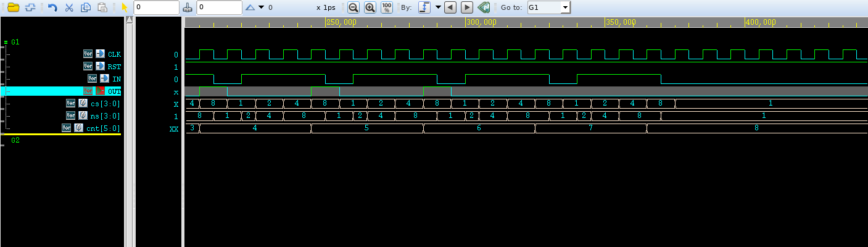868x247 pixels.
Task: Select the IN signal name
Action: pyautogui.click(x=116, y=79)
